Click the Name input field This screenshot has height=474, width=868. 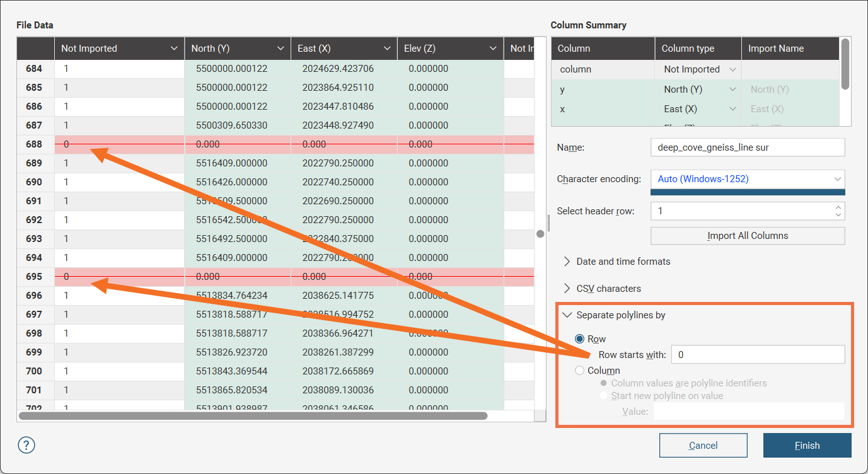(x=747, y=147)
